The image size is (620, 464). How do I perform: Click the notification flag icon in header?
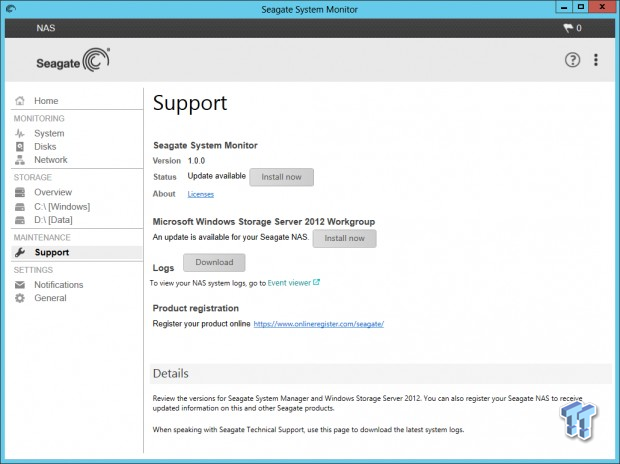[567, 28]
